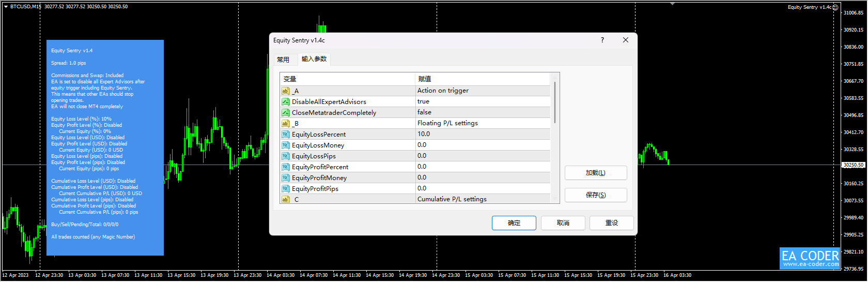Click the 31006.85 price axis label

854,12
